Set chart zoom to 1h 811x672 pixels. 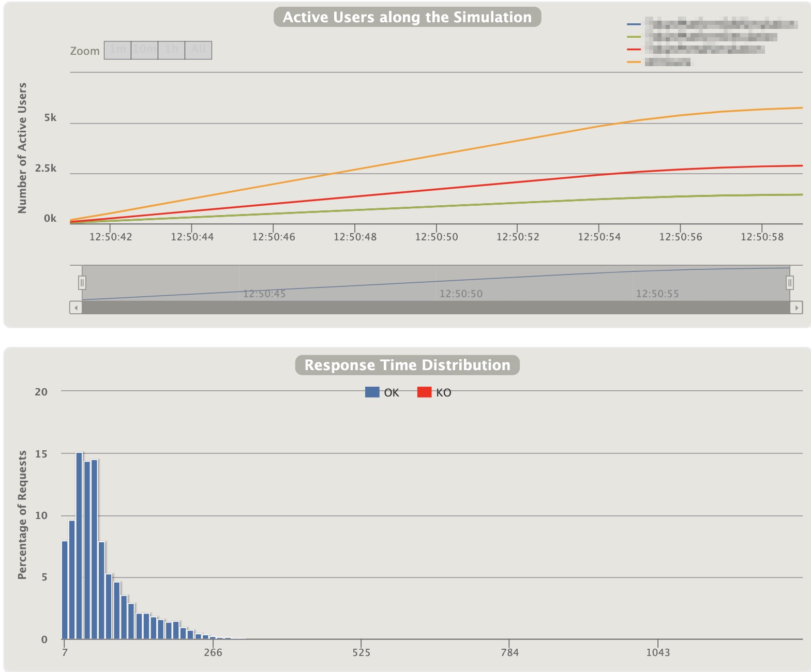tap(171, 50)
